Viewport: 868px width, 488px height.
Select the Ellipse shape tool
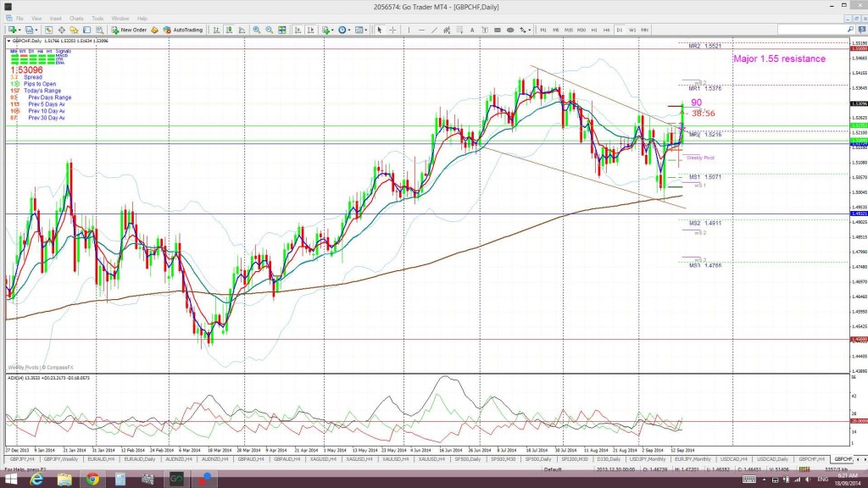pos(510,30)
